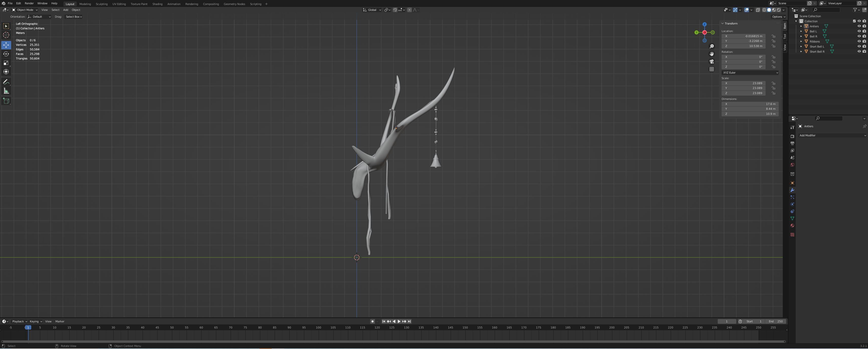Pick the Measure ruler tool
868x349 pixels.
pyautogui.click(x=6, y=91)
